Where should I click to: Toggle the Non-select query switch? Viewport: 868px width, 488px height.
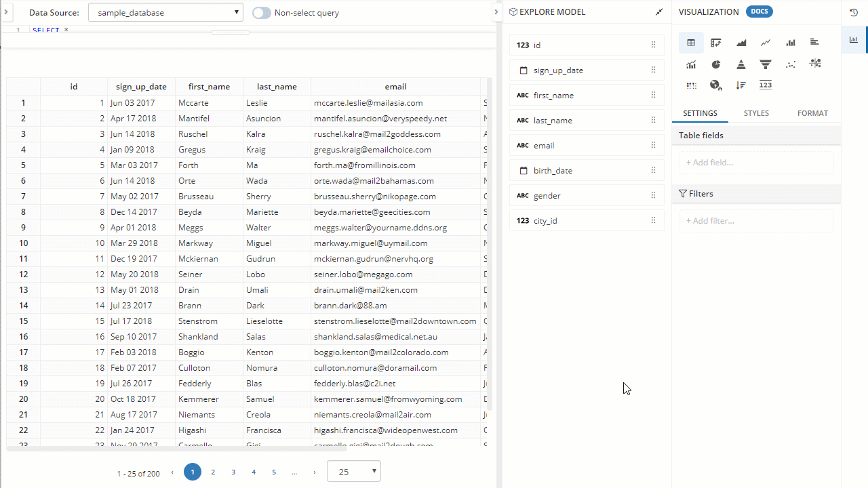coord(261,13)
